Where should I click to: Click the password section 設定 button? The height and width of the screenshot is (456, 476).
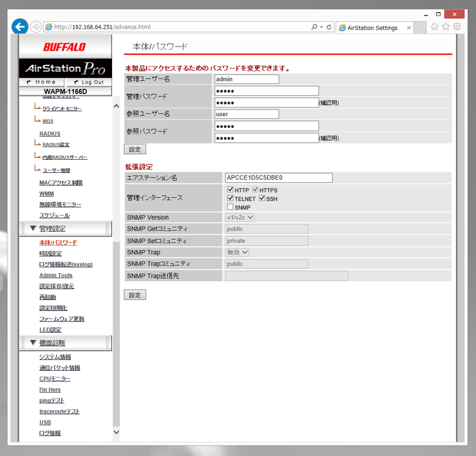(135, 149)
